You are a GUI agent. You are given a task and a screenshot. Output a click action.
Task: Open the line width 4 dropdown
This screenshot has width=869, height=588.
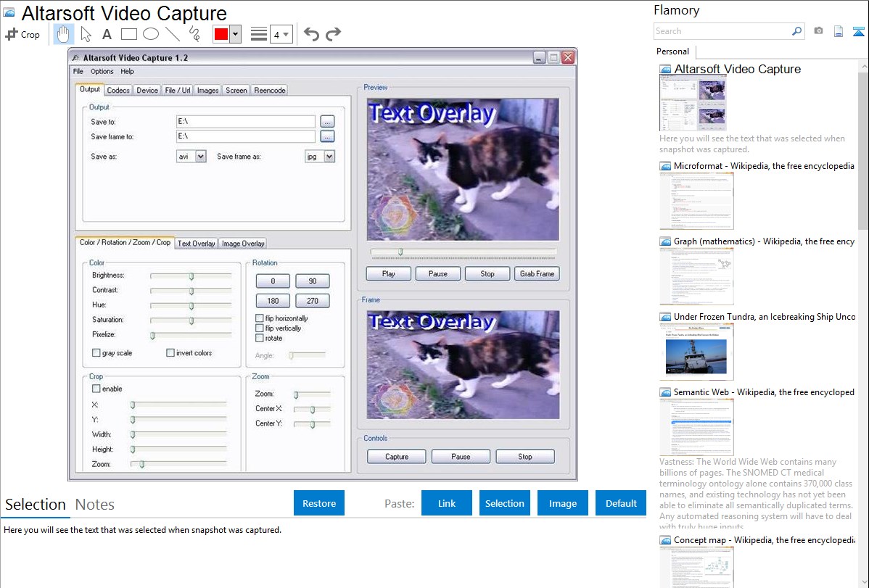[281, 34]
